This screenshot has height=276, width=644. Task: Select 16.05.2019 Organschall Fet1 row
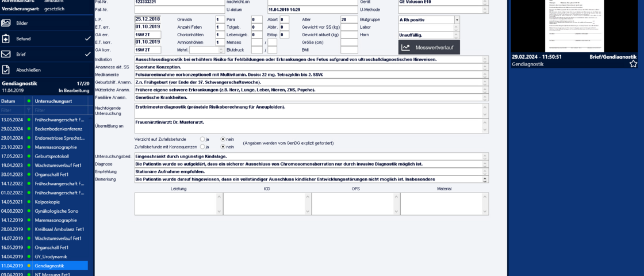point(44,248)
